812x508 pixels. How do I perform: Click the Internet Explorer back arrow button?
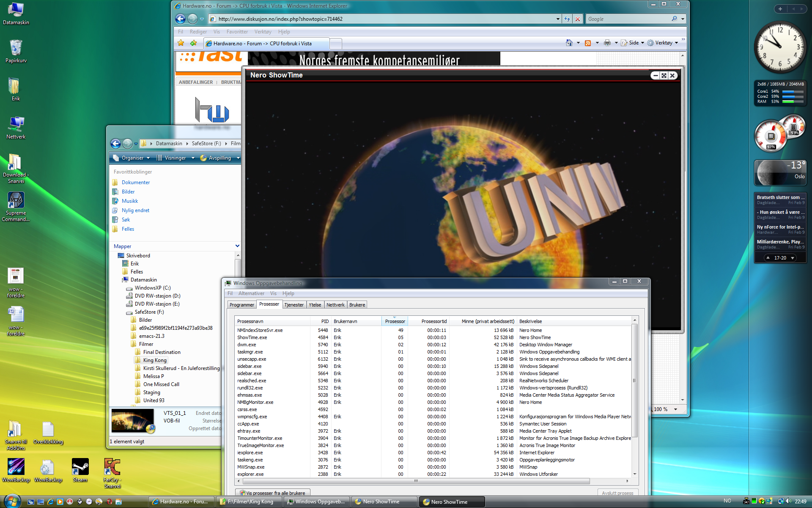point(180,19)
